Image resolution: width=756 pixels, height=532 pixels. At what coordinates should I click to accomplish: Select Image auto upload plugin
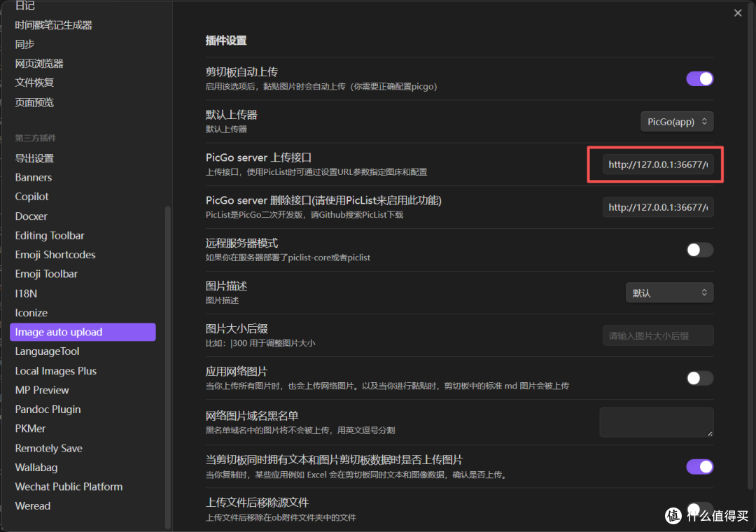point(83,332)
